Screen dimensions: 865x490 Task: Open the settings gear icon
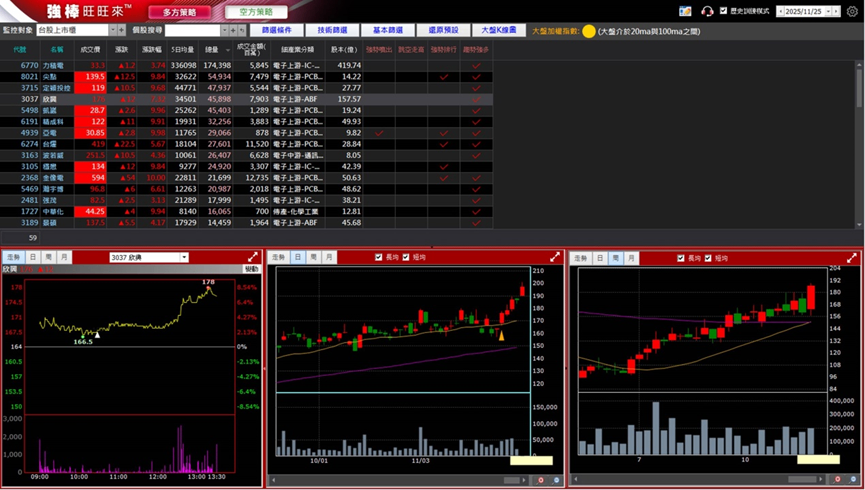[x=852, y=11]
